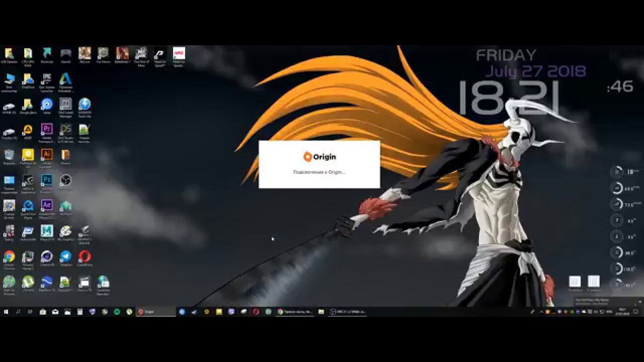Click the taskbar clock and date
This screenshot has height=362, width=644.
click(622, 312)
